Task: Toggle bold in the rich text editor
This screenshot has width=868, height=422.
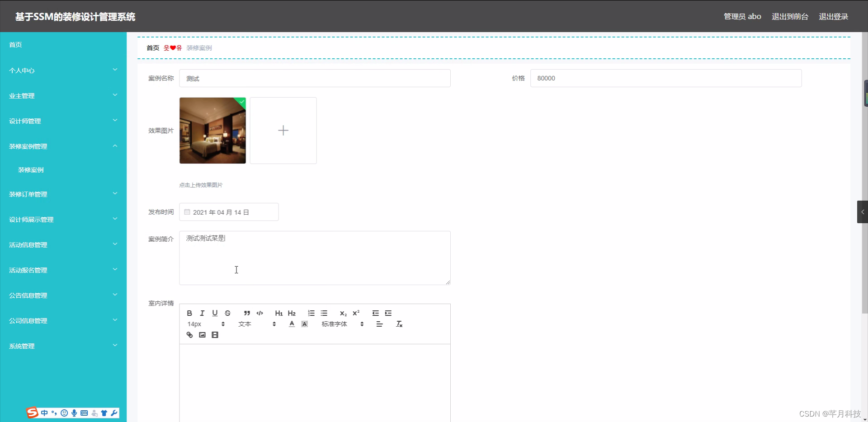Action: pyautogui.click(x=189, y=313)
